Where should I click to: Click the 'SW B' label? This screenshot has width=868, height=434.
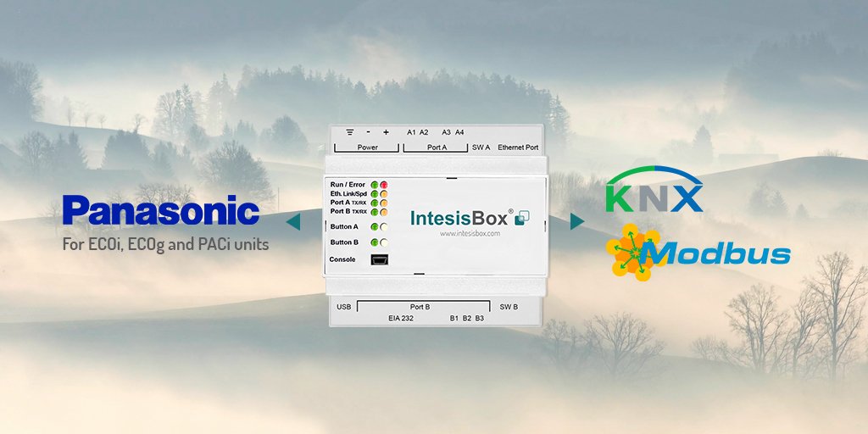[509, 307]
